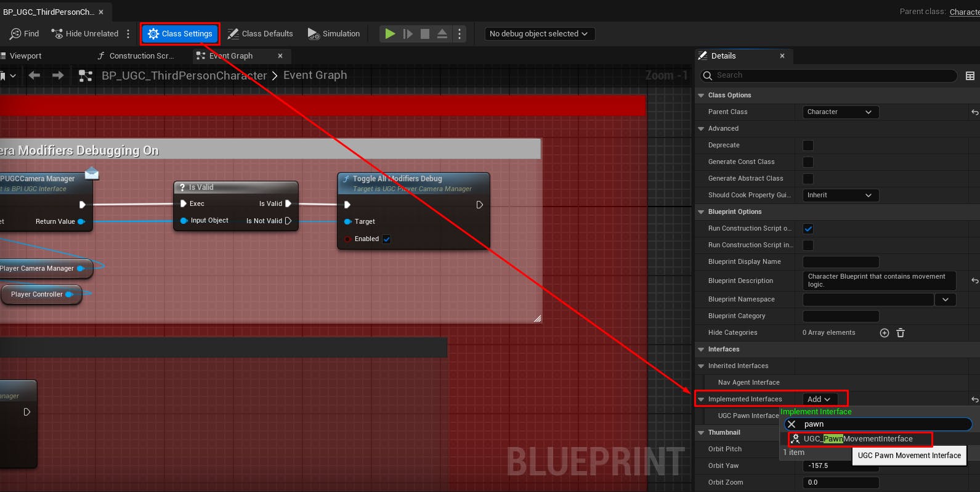Viewport: 980px width, 492px height.
Task: Switch to the Construction Script tab
Action: [x=136, y=55]
